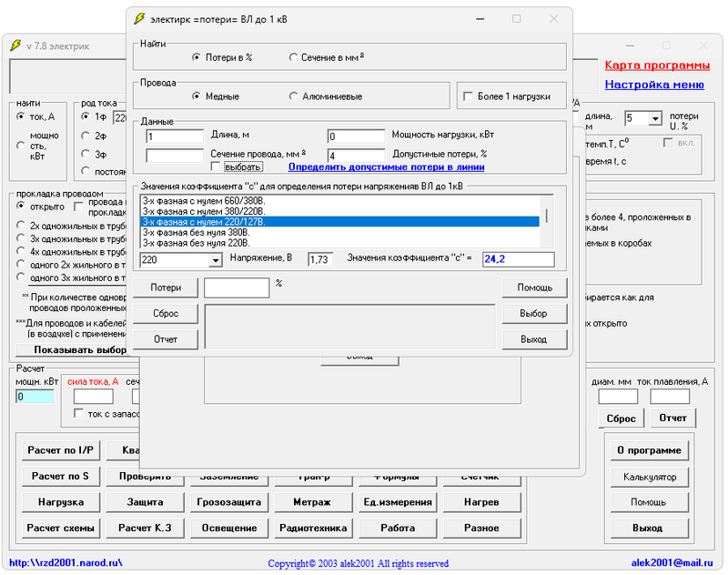The image size is (728, 575).
Task: Enable the Более 1 нагрузки checkbox
Action: (468, 96)
